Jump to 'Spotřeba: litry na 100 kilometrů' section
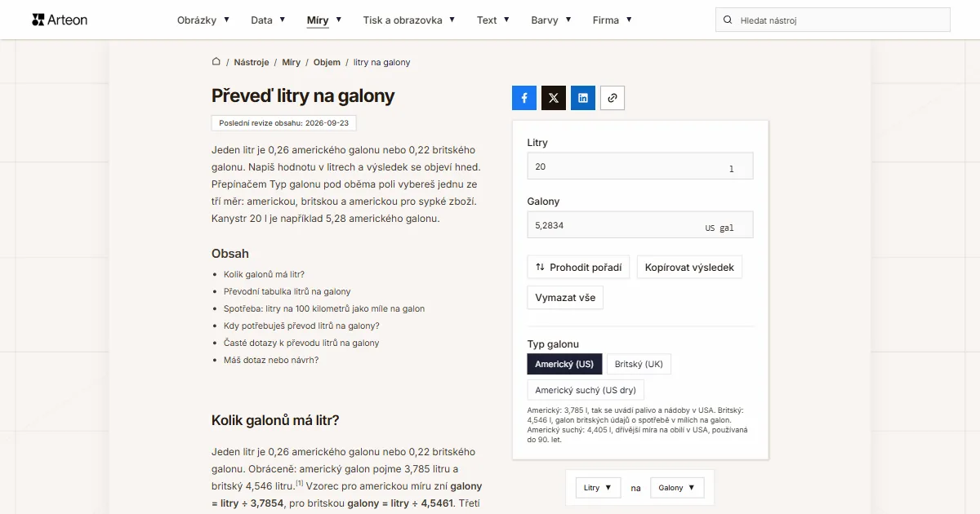 tap(324, 308)
